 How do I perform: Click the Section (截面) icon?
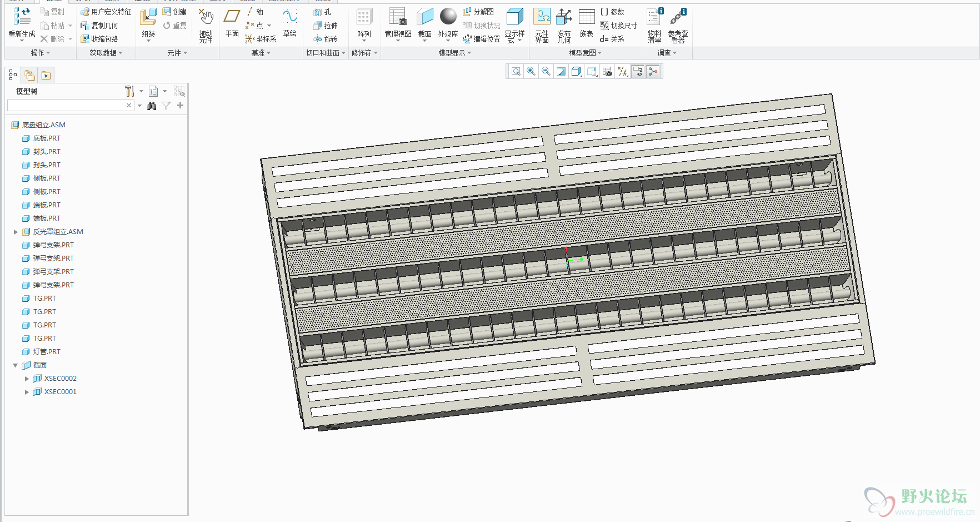coord(425,17)
